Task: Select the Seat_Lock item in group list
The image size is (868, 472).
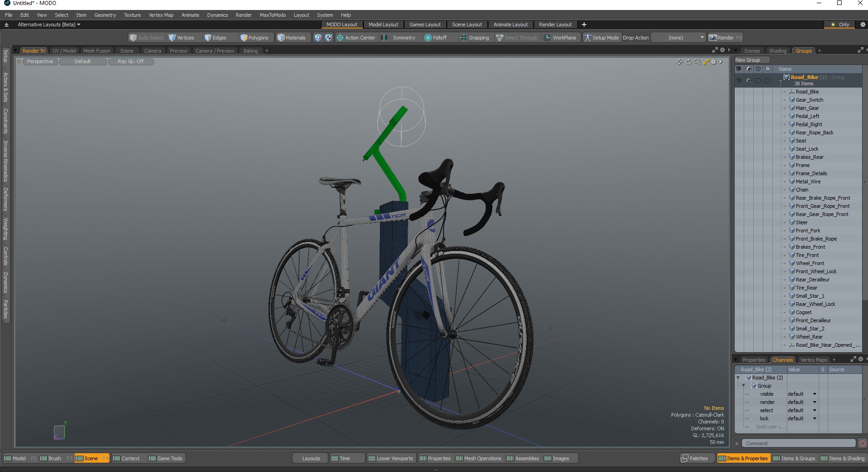Action: pos(807,149)
